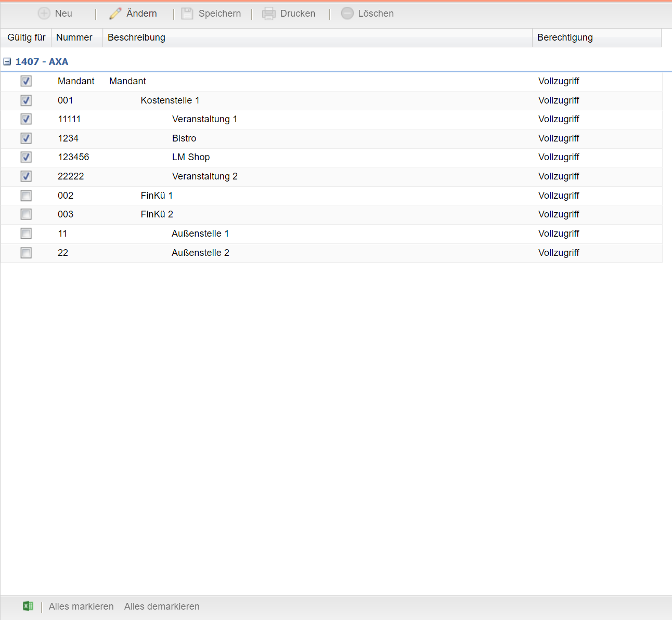Sort by the Nummer column header

tap(74, 37)
